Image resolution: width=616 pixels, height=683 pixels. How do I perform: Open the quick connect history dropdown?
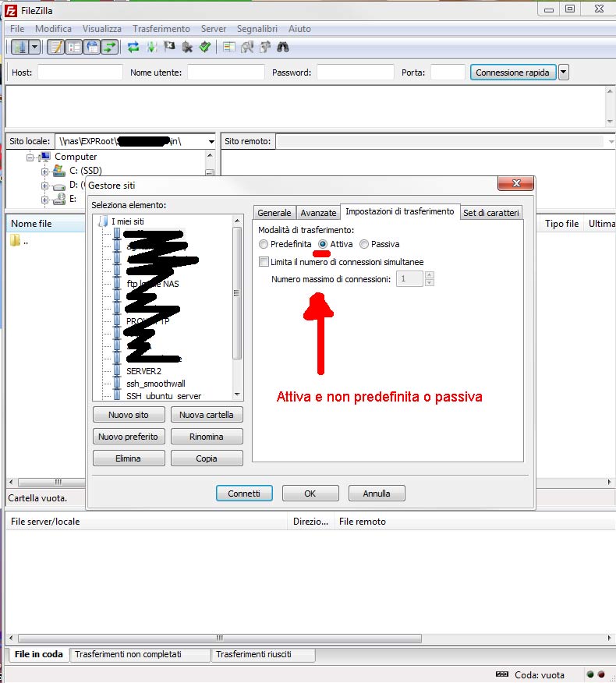coord(564,73)
